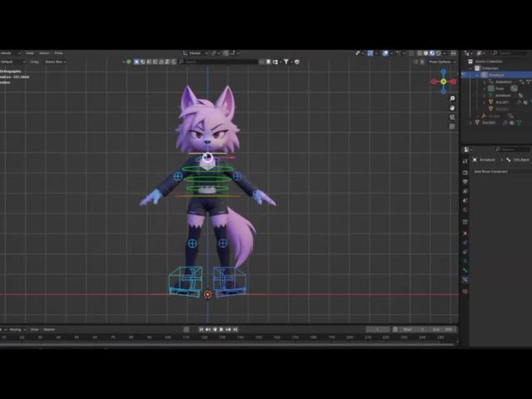The width and height of the screenshot is (532, 399).
Task: Open the Pose menu in viewport header
Action: pos(59,53)
